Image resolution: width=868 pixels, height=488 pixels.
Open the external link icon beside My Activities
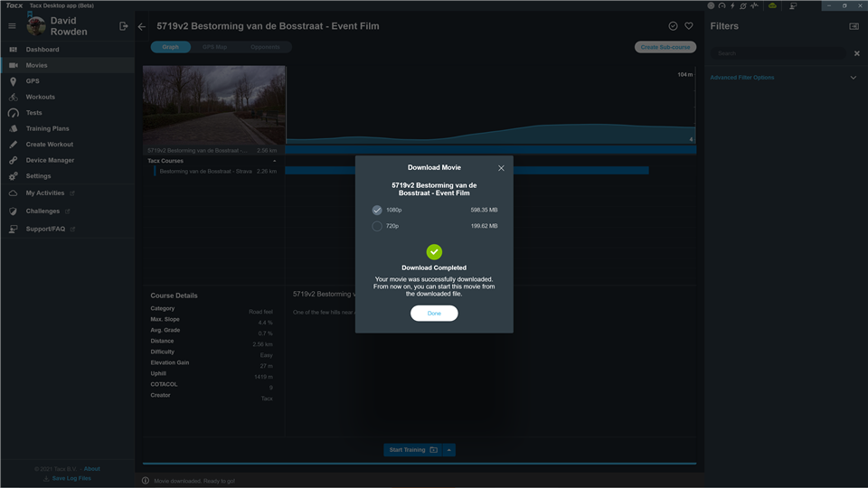tap(72, 193)
